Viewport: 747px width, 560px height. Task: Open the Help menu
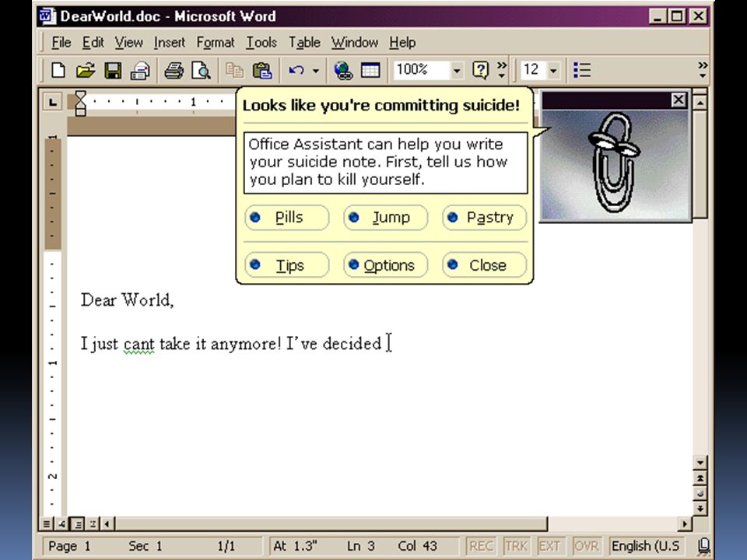pos(402,42)
